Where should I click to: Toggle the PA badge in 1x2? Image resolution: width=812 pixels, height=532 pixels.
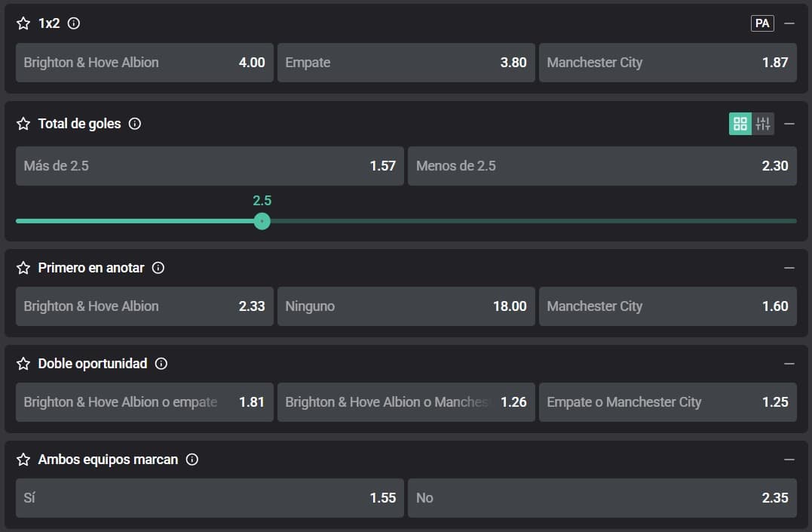(x=762, y=23)
